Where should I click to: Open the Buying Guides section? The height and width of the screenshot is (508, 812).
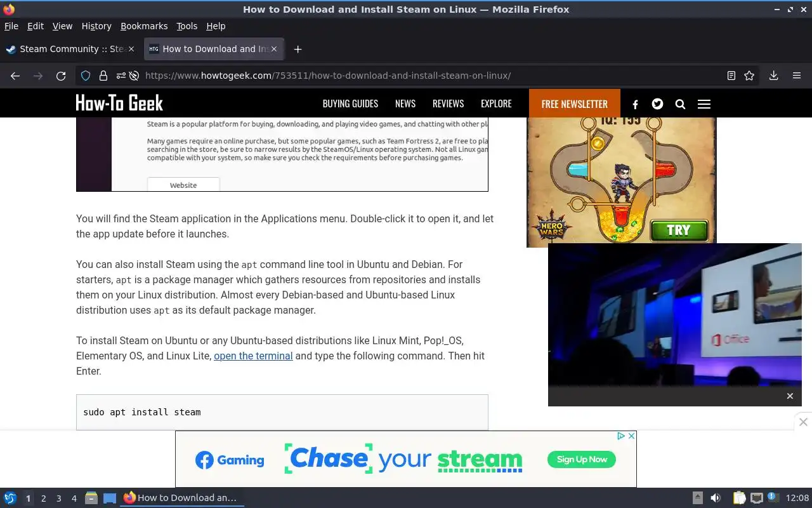click(x=350, y=104)
